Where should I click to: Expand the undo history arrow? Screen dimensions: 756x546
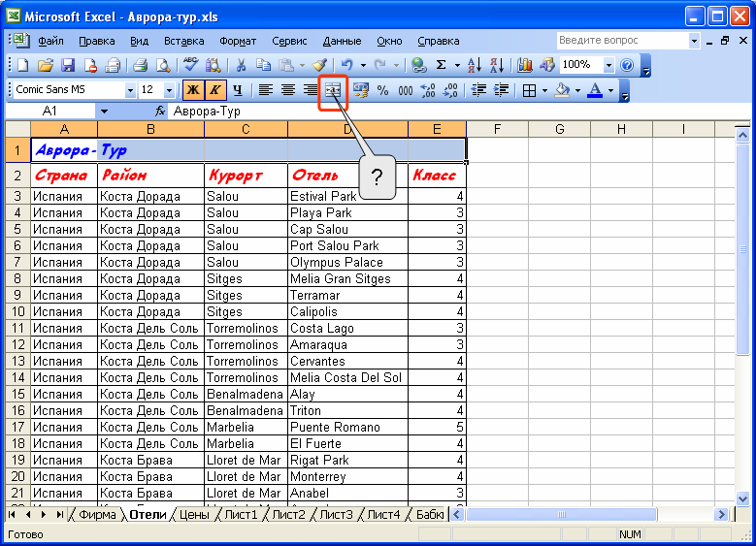363,65
